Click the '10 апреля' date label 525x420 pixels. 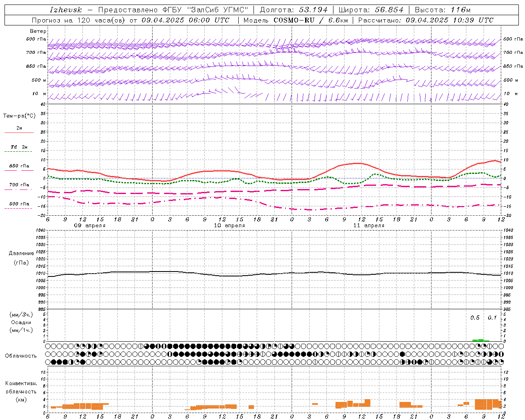click(229, 226)
